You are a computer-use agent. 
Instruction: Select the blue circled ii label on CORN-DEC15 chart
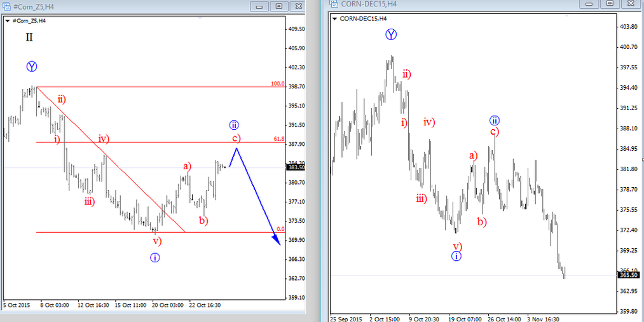[494, 120]
